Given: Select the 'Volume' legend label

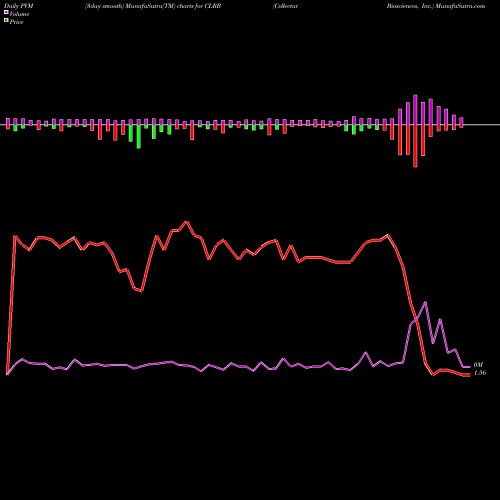Looking at the screenshot, I should tap(19, 14).
